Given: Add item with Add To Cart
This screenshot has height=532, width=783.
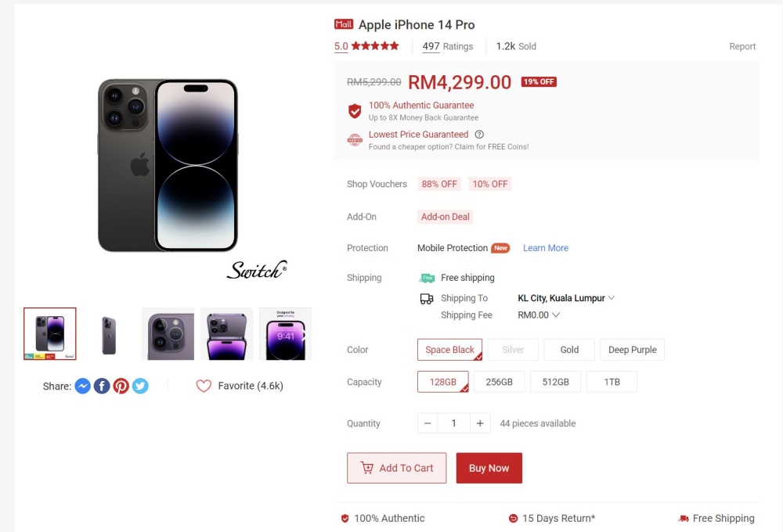Looking at the screenshot, I should pyautogui.click(x=396, y=468).
